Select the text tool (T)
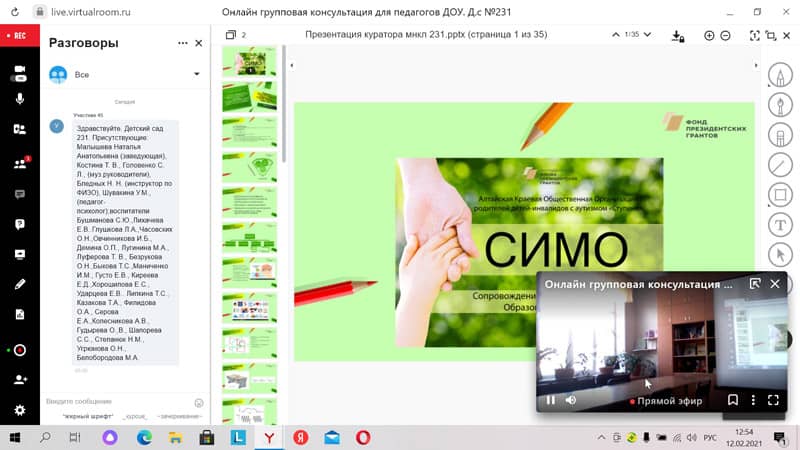Image resolution: width=800 pixels, height=450 pixels. pyautogui.click(x=780, y=224)
